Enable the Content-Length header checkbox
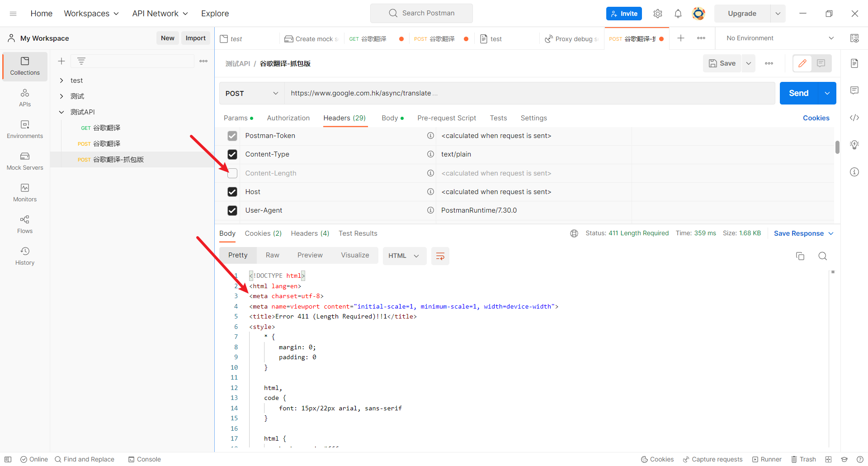 [x=232, y=173]
